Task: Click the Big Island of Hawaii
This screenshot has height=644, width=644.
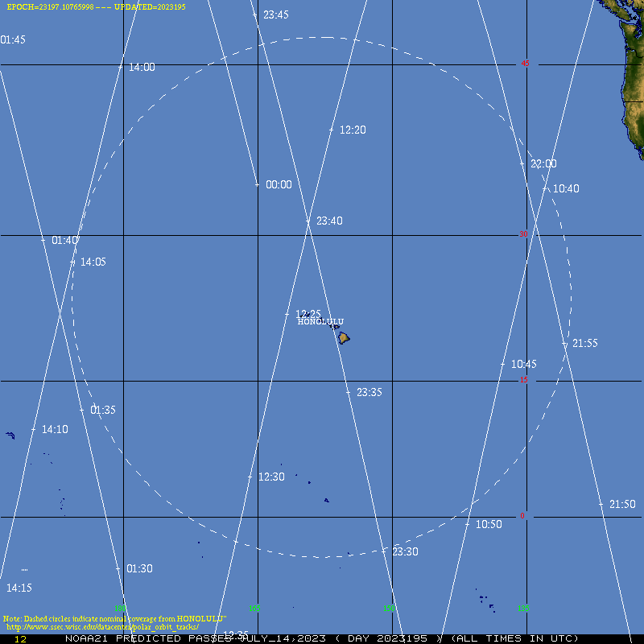Action: click(x=344, y=338)
